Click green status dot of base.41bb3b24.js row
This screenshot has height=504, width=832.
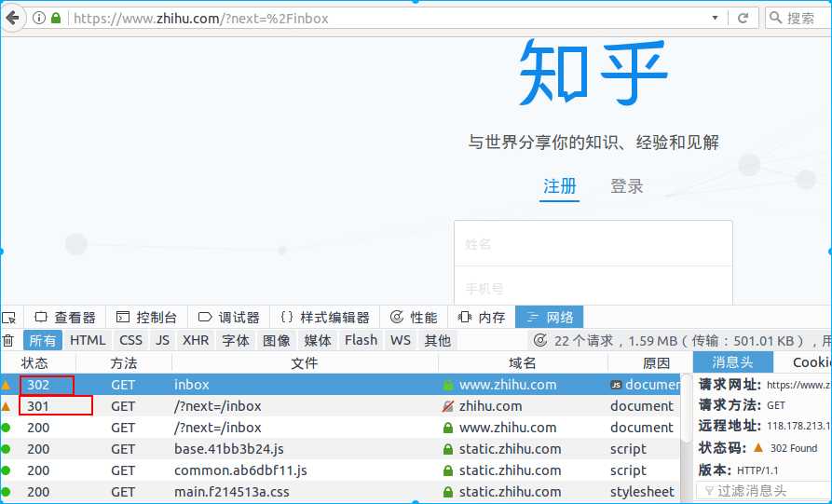pos(6,449)
